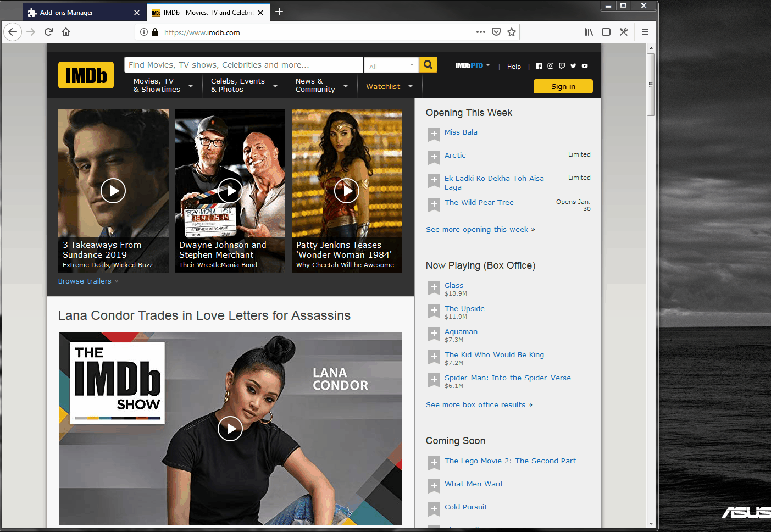Focus the IMDb 'Find Movies, TV shows' search box

tap(244, 65)
